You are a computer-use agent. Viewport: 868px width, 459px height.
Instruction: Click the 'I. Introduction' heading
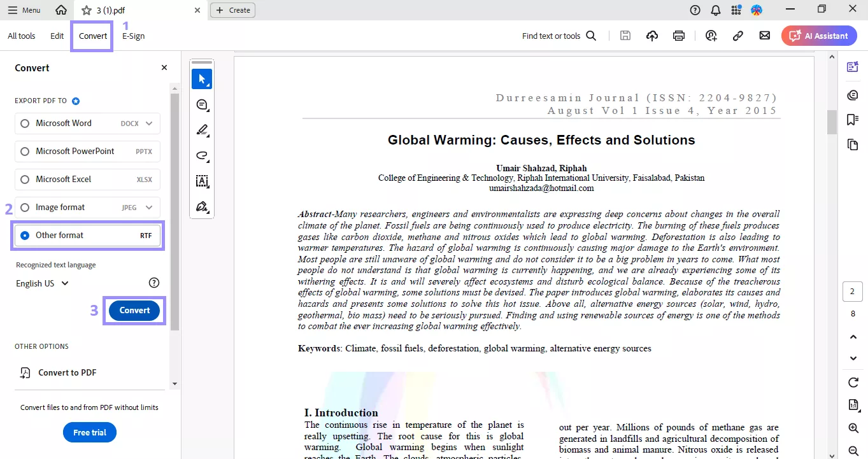341,413
